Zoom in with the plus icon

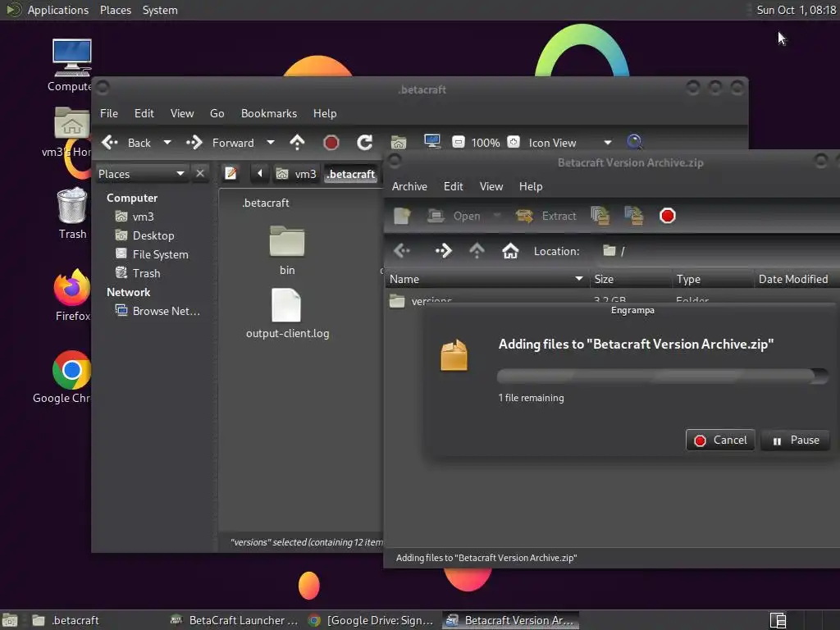coord(514,142)
